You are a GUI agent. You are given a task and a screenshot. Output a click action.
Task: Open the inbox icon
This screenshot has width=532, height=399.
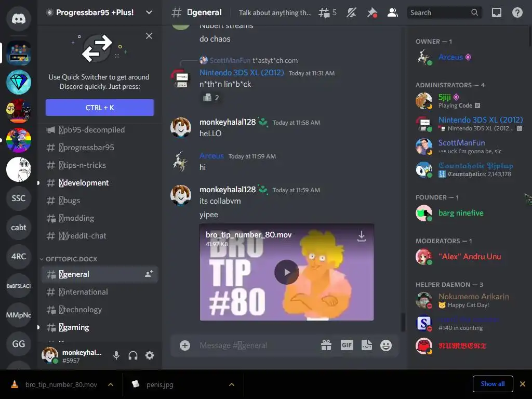click(x=496, y=12)
